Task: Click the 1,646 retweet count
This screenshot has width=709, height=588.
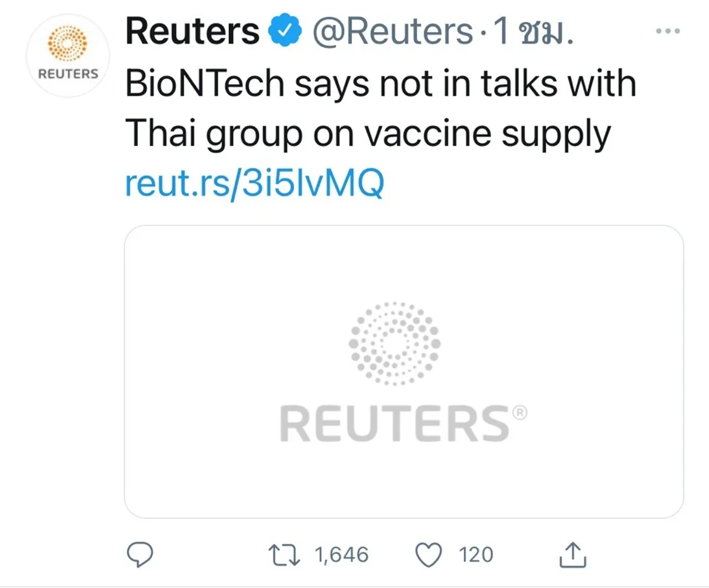Action: 341,555
